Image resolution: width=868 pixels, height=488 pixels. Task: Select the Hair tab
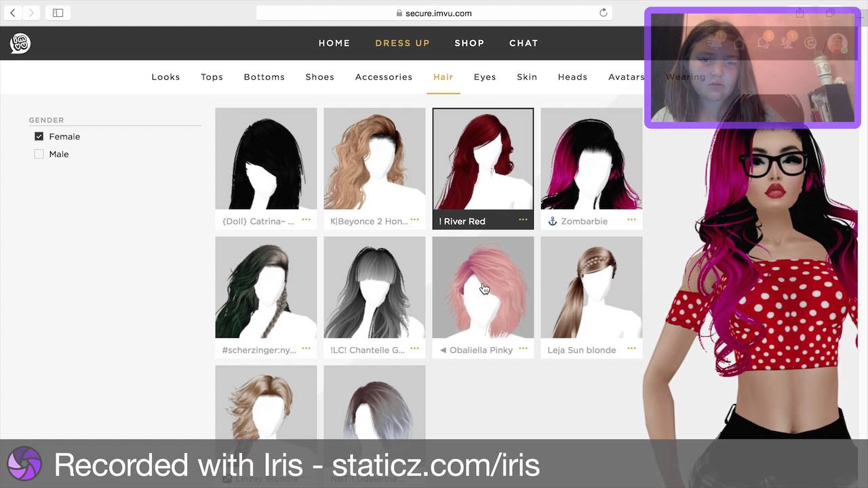443,77
